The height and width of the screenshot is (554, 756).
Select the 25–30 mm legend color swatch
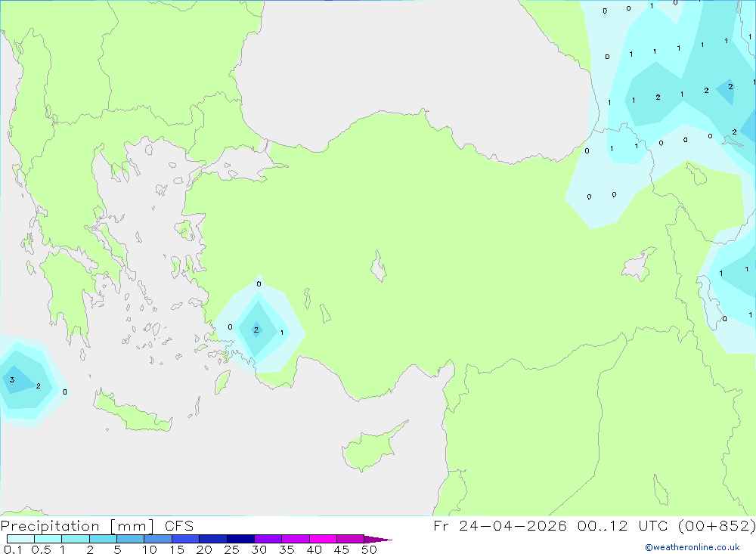[x=240, y=539]
